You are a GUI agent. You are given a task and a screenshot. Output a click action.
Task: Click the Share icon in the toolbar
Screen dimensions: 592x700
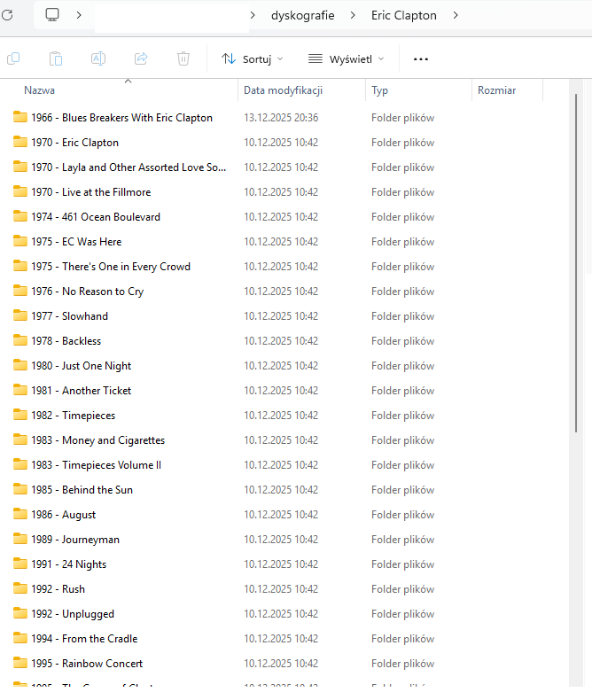click(x=141, y=58)
